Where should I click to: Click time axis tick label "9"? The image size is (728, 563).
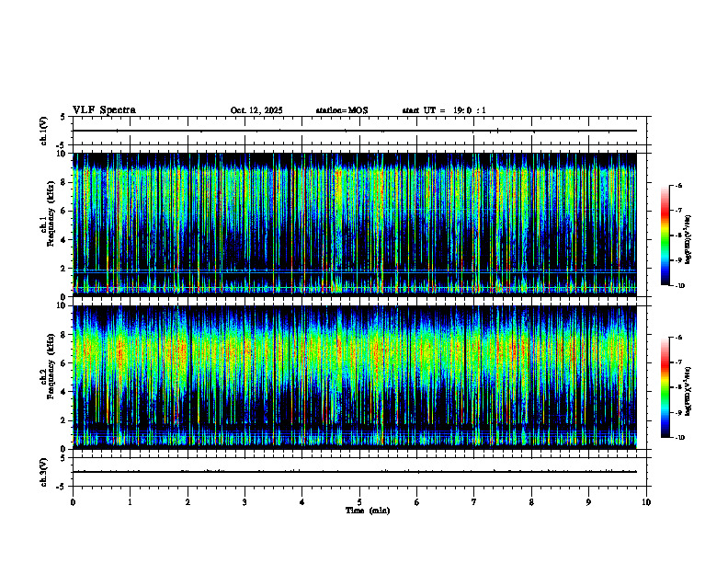[588, 502]
